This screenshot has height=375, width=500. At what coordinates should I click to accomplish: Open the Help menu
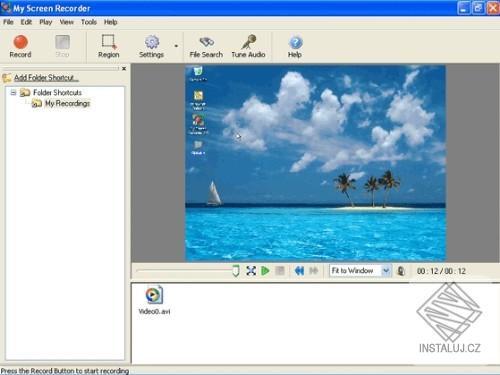[110, 22]
